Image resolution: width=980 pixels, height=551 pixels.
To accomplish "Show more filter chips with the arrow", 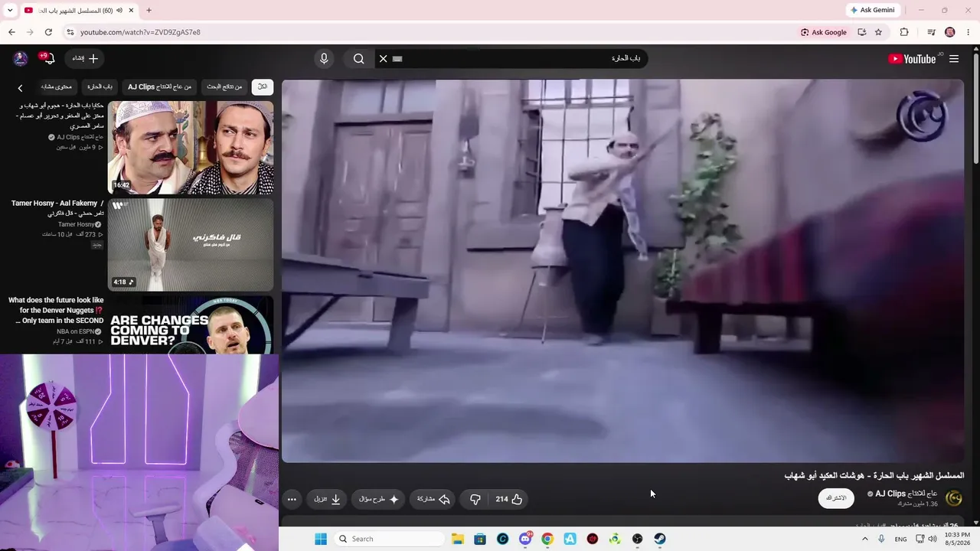I will [x=20, y=88].
